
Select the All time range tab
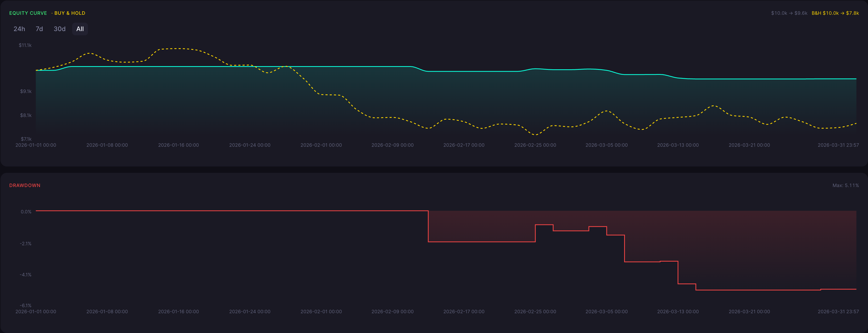pyautogui.click(x=80, y=29)
